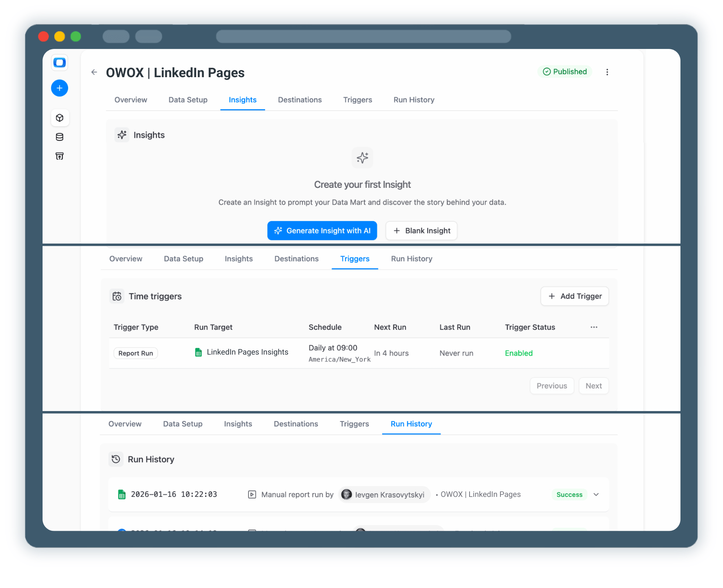723x588 pixels.
Task: Click the Report Run type chip
Action: tap(135, 353)
